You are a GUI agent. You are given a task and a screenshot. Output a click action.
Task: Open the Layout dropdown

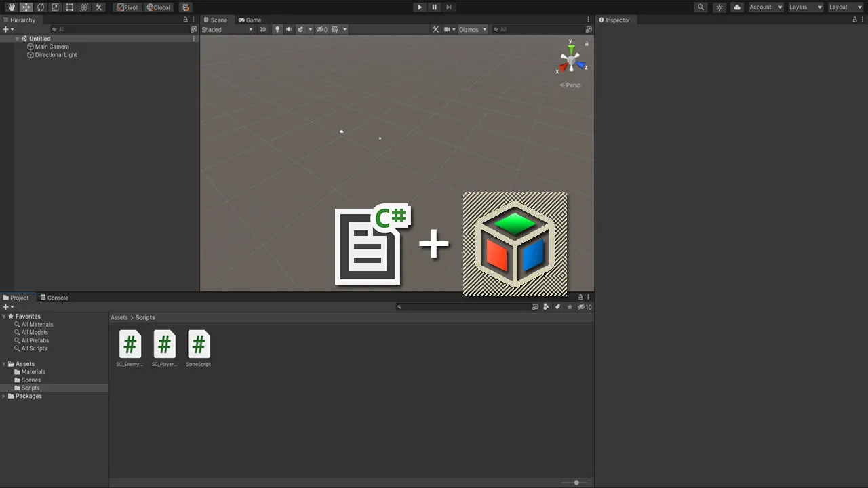(x=845, y=7)
